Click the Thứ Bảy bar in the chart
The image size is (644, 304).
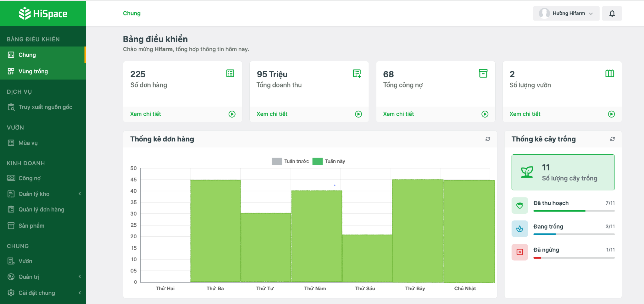pos(417,231)
